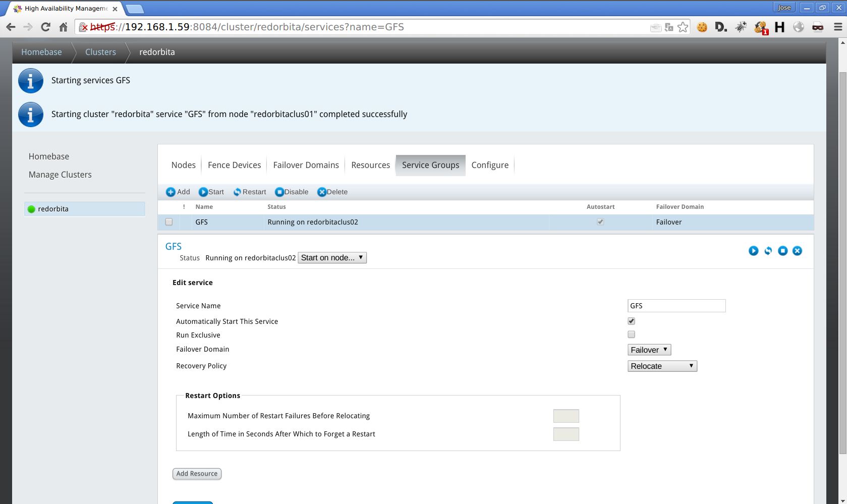Open the Start on node dropdown
The width and height of the screenshot is (847, 504).
pos(332,258)
